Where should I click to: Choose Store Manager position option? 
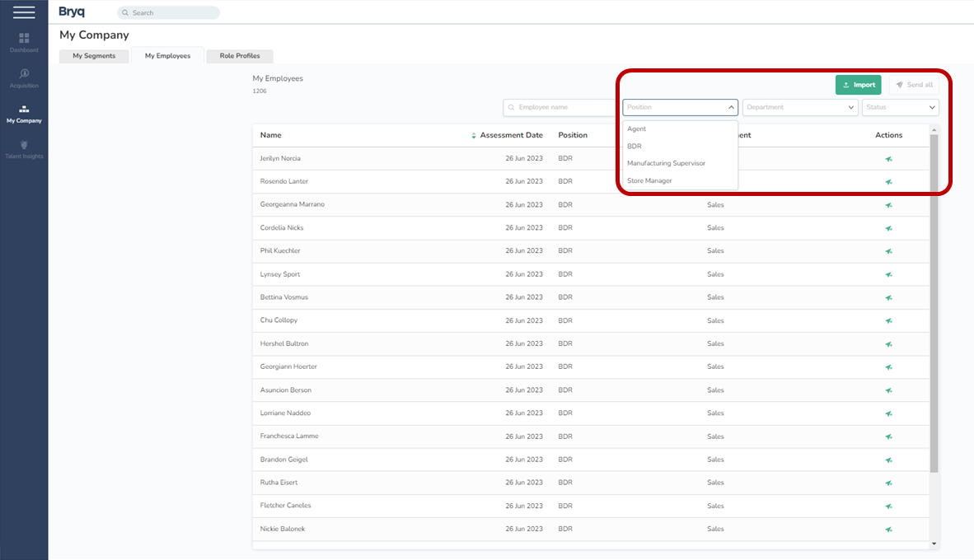tap(649, 180)
